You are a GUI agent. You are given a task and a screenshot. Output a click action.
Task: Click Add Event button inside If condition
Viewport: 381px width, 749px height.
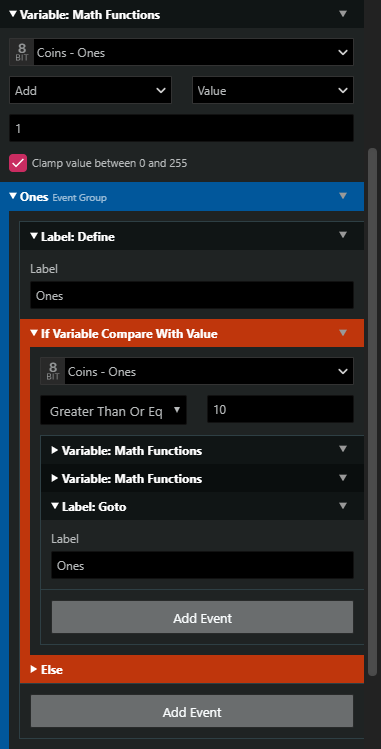point(202,618)
